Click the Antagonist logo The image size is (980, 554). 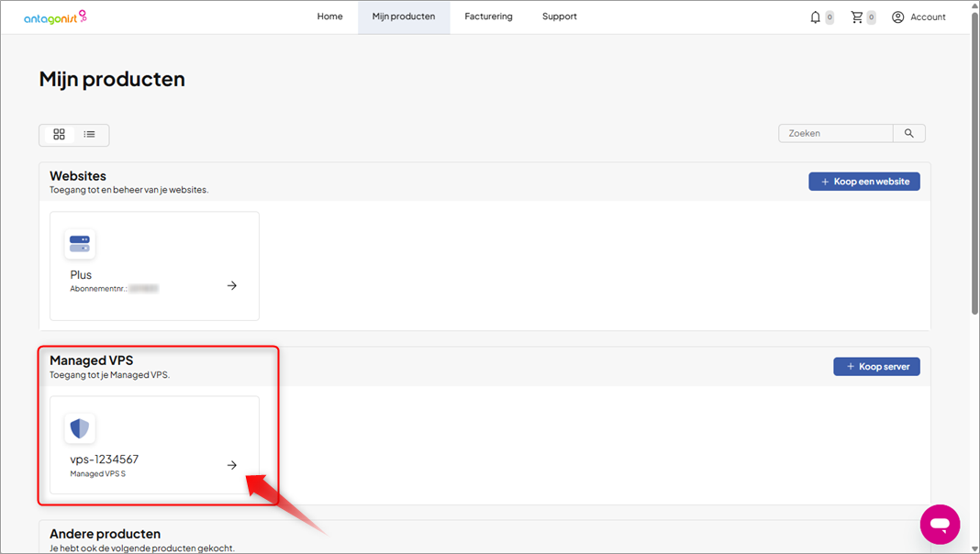55,17
